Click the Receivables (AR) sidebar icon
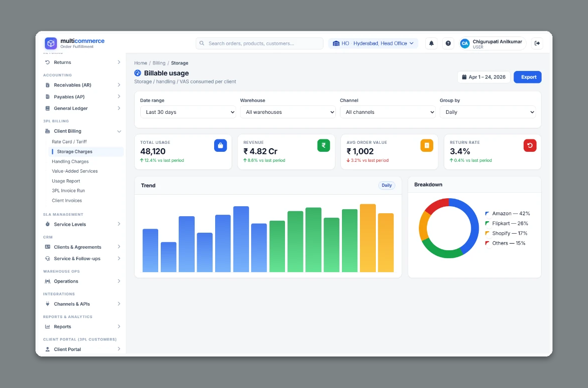The height and width of the screenshot is (388, 588). [47, 85]
